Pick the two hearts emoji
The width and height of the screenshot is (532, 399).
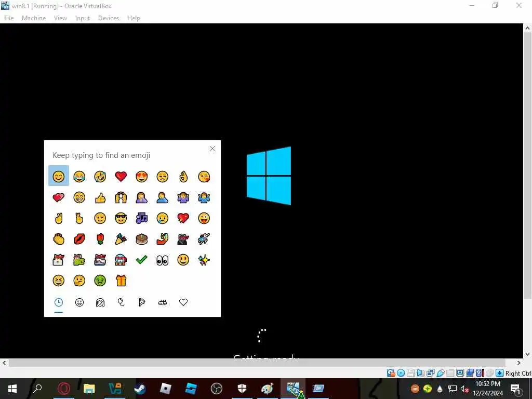(x=58, y=197)
